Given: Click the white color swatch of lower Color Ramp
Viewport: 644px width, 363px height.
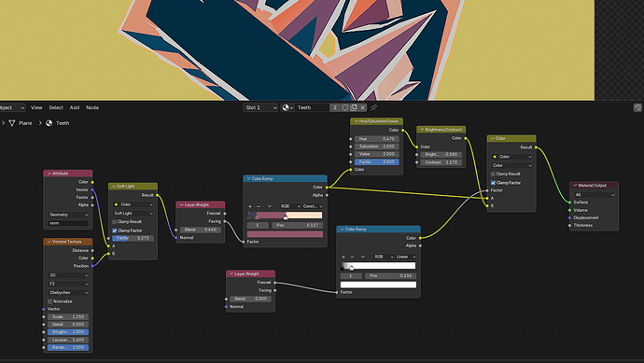Looking at the screenshot, I should pos(378,285).
